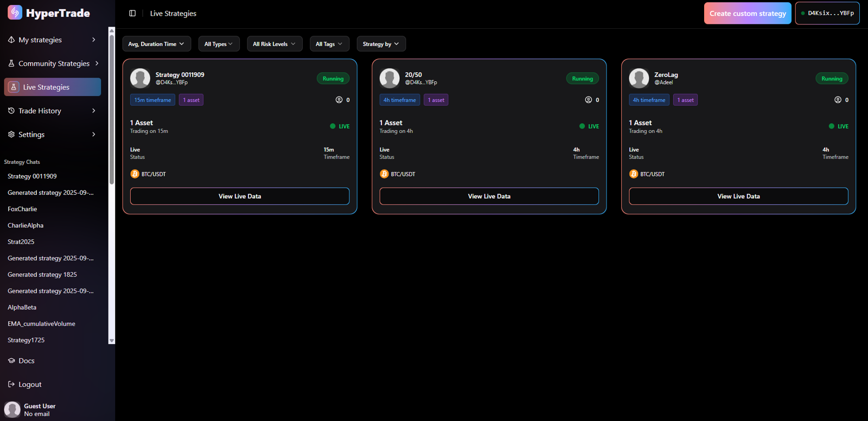Click subscribers icon on Strategy 0011909 card

[x=339, y=100]
